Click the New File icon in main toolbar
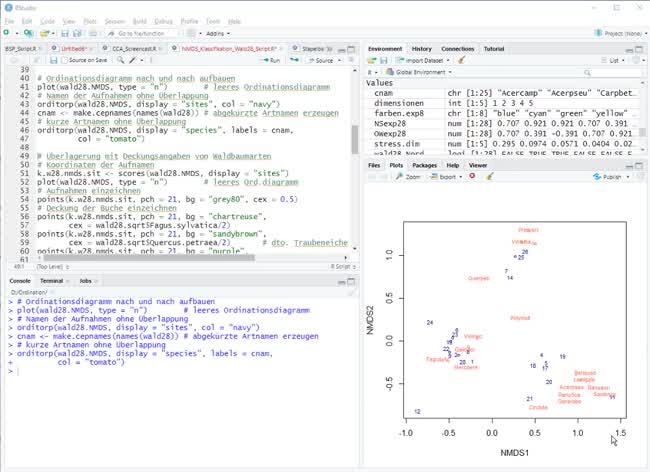The width and height of the screenshot is (650, 472). pyautogui.click(x=6, y=33)
